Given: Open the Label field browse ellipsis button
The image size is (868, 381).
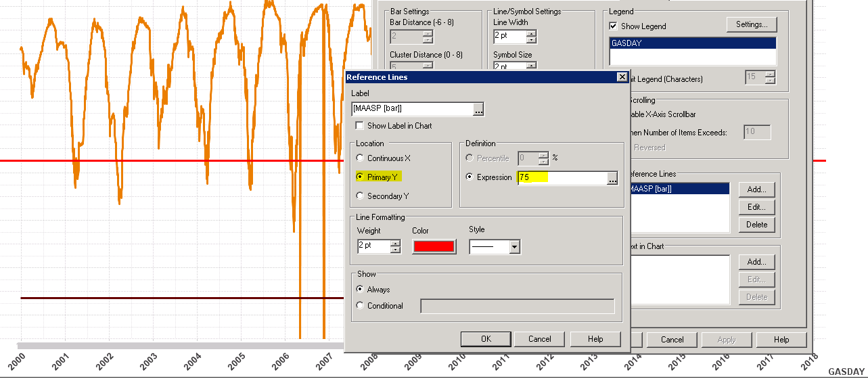Looking at the screenshot, I should [478, 109].
